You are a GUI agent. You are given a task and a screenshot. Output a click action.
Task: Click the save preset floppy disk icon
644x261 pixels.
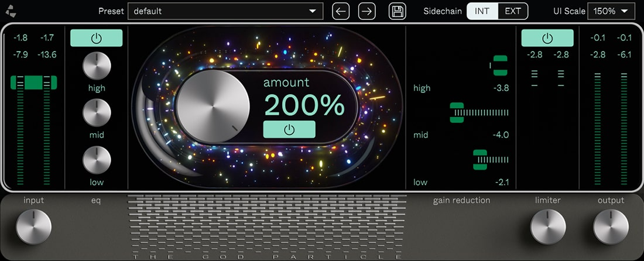coord(398,11)
